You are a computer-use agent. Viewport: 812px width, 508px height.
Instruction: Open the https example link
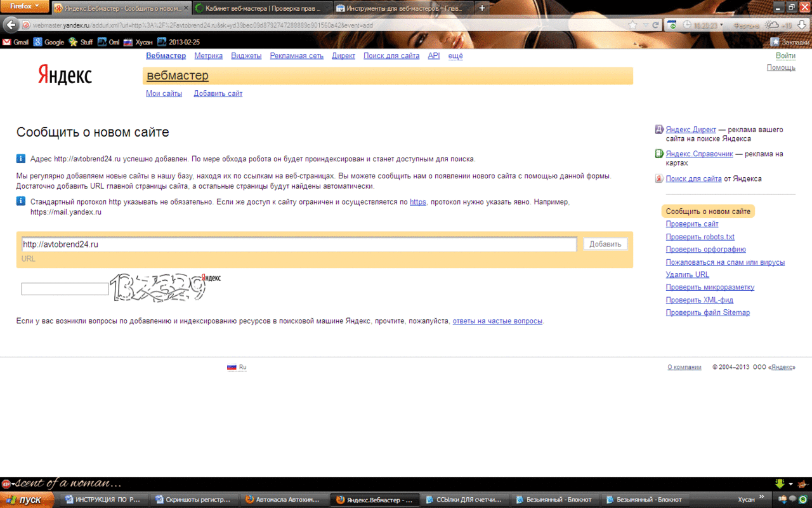418,202
